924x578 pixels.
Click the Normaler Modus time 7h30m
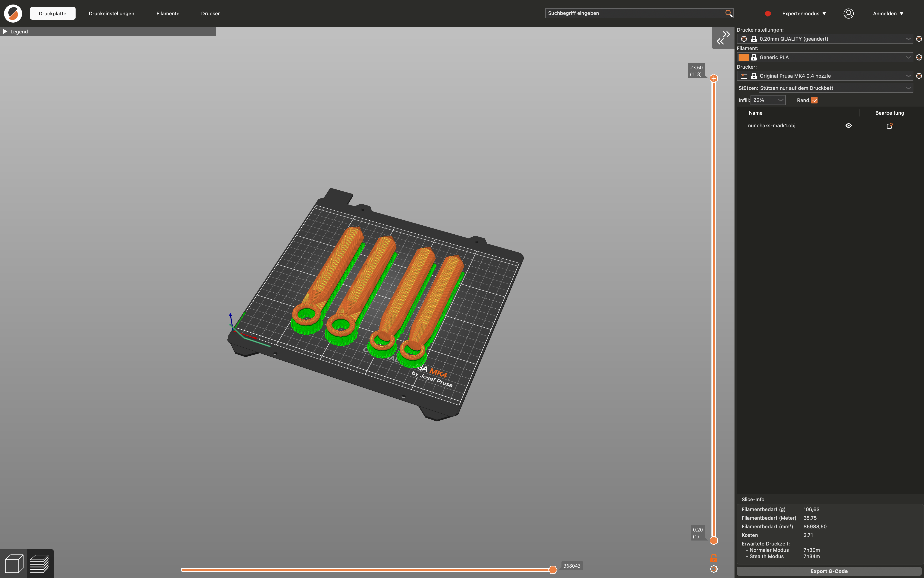[811, 550]
